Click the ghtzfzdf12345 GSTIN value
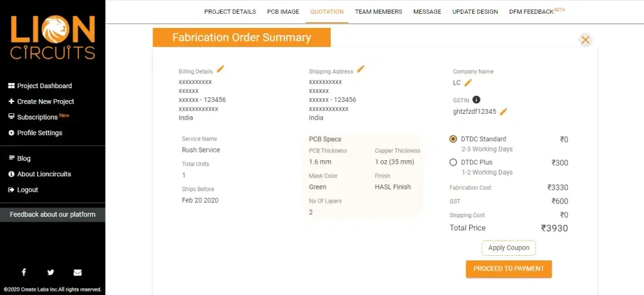The image size is (644, 295). tap(475, 111)
